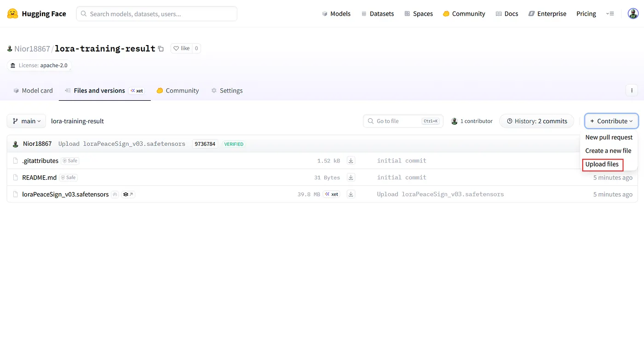Collapse the Contribute dropdown button
The width and height of the screenshot is (644, 345).
(x=611, y=121)
